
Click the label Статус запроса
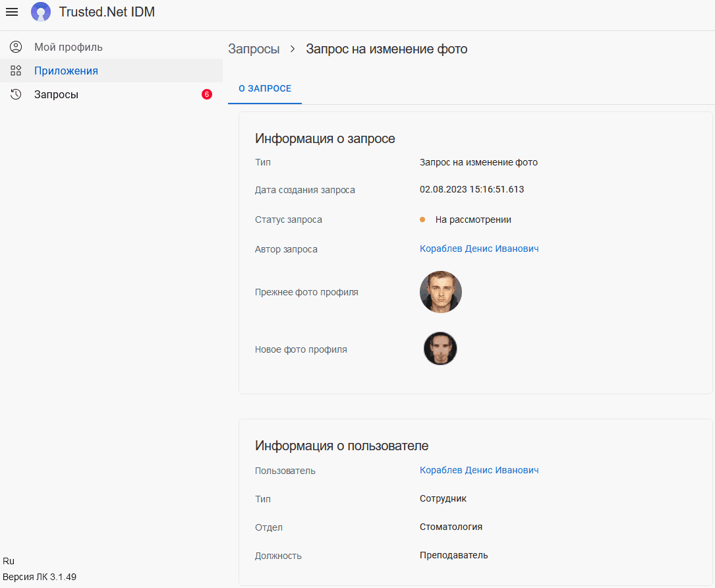288,220
